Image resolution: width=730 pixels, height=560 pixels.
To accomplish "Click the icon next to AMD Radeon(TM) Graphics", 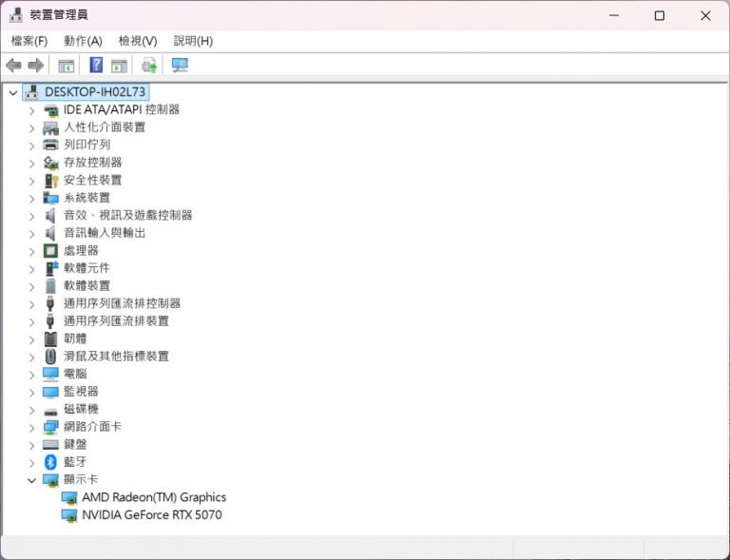I will 69,498.
